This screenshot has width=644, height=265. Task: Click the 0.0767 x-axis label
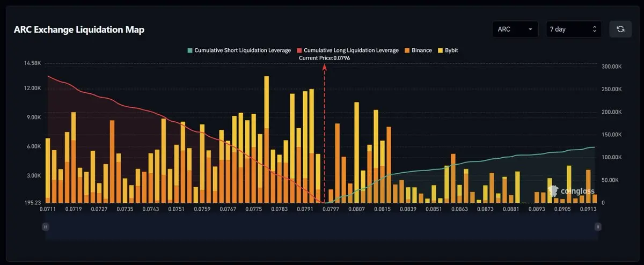(x=228, y=210)
